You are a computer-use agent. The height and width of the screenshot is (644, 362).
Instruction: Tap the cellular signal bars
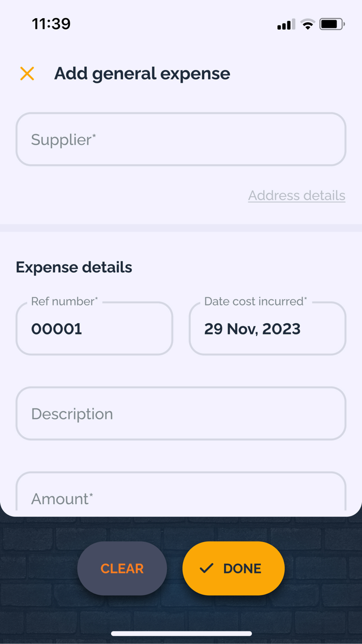(x=285, y=24)
